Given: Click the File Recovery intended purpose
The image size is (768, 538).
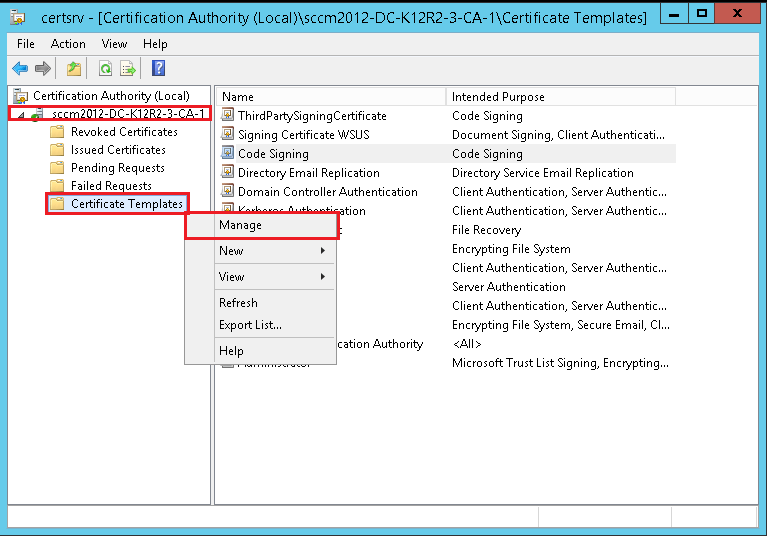Looking at the screenshot, I should (486, 230).
